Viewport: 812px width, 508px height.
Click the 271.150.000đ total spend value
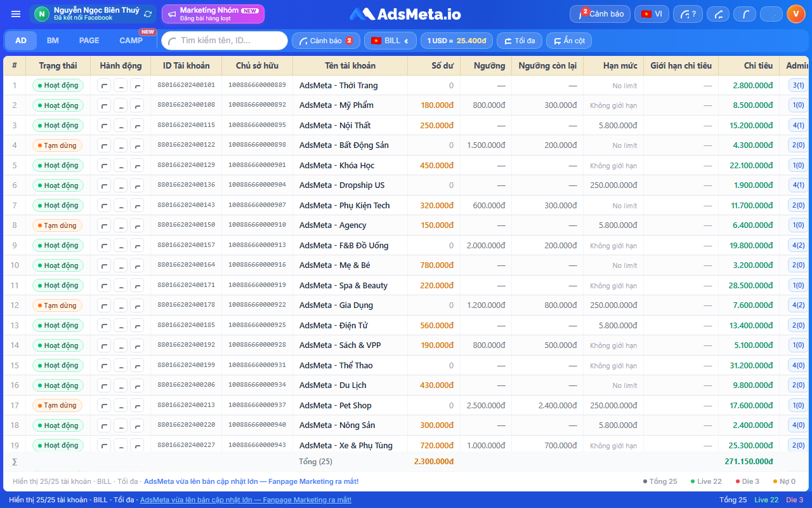(x=749, y=462)
